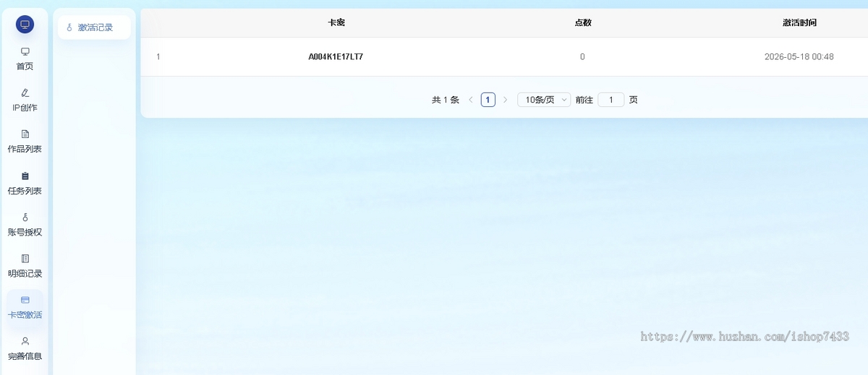The width and height of the screenshot is (868, 375).
Task: Open the 卡密激活 menu label
Action: pos(25,315)
